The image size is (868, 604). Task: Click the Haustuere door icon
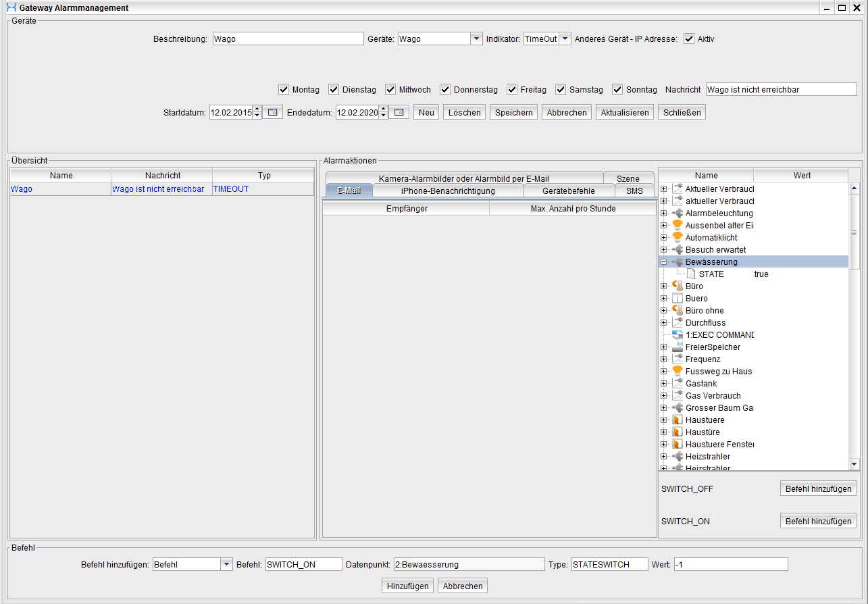click(x=678, y=420)
